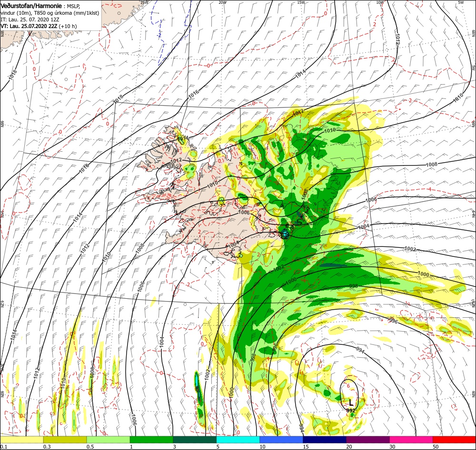Click the navy 15–20 legend swatch

[x=325, y=440]
